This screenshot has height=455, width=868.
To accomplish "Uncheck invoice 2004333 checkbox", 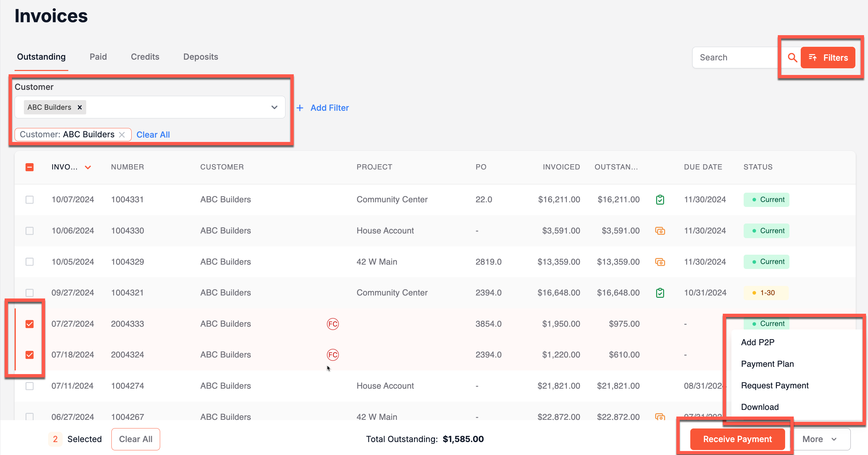I will [30, 324].
